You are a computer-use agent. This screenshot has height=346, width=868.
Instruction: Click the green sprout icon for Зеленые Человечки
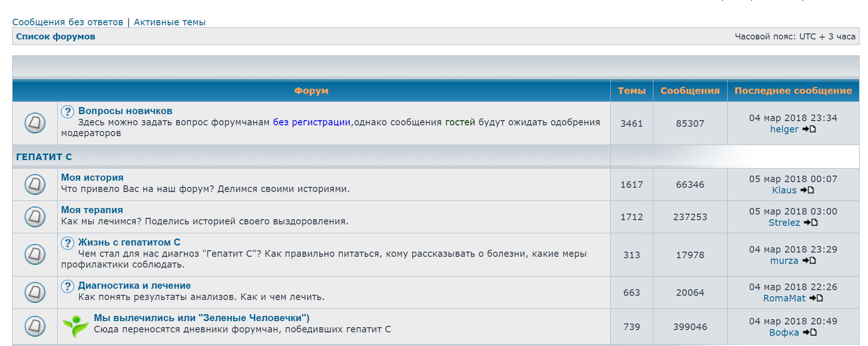tap(75, 326)
